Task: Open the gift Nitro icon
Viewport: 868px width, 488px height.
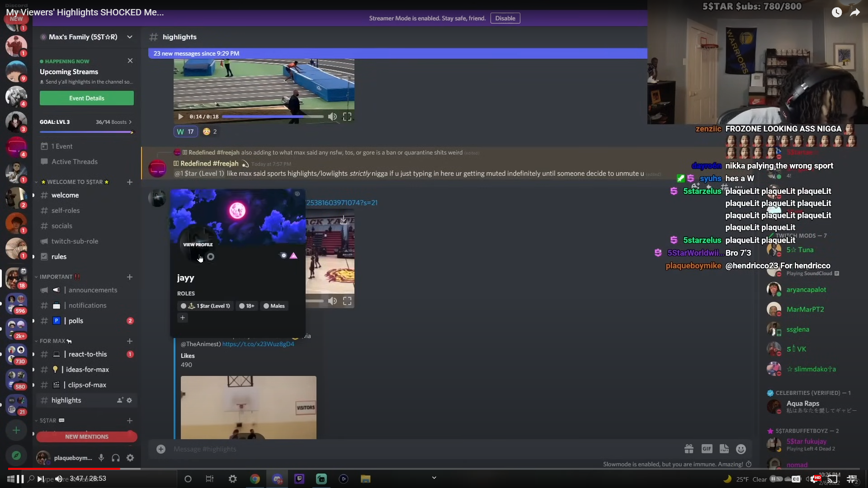Action: [x=689, y=449]
